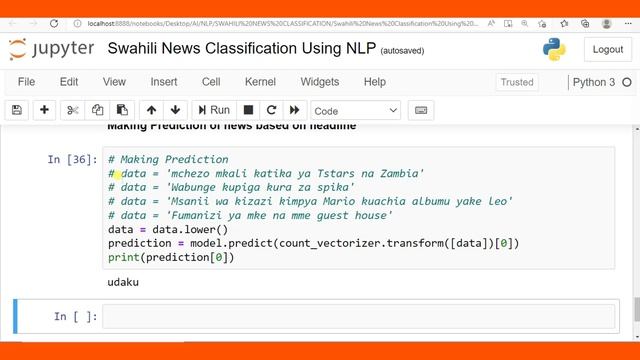Viewport: 640px width, 360px height.
Task: Cut selected cells with scissors icon
Action: coord(73,110)
